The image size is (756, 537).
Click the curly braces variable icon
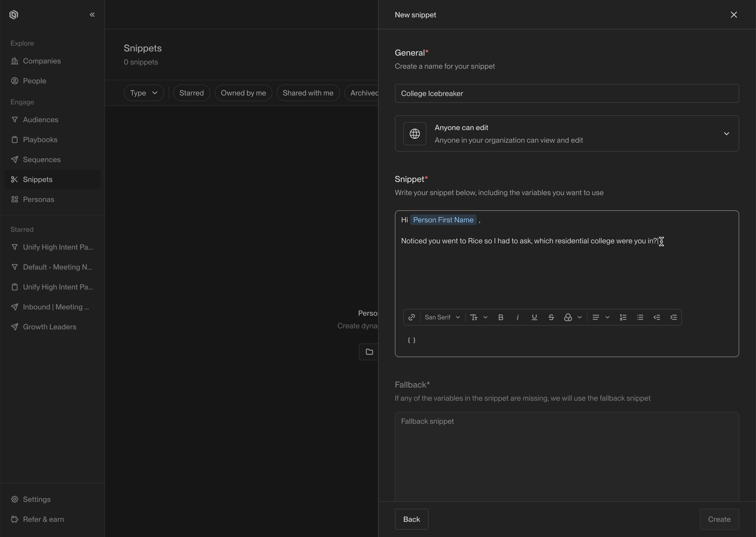(411, 340)
